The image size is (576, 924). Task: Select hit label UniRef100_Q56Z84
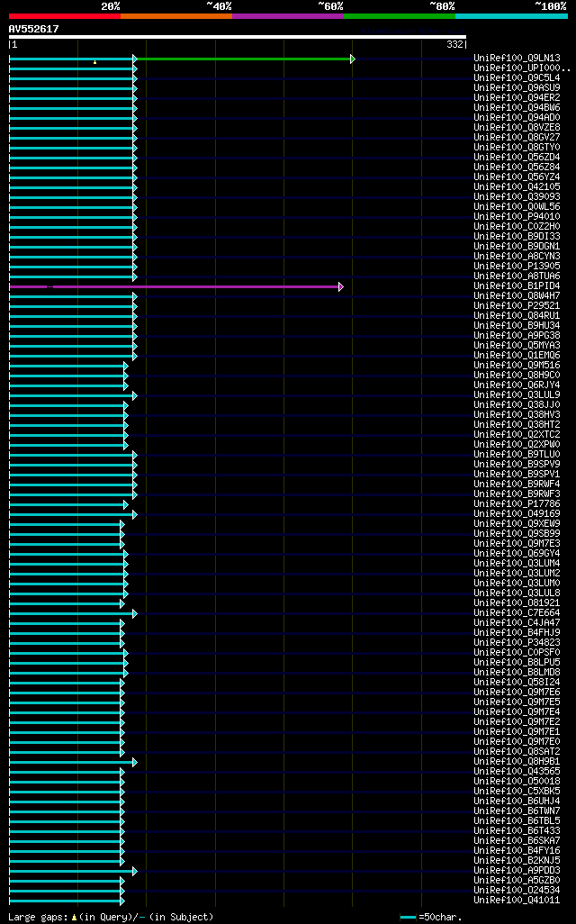pyautogui.click(x=517, y=168)
